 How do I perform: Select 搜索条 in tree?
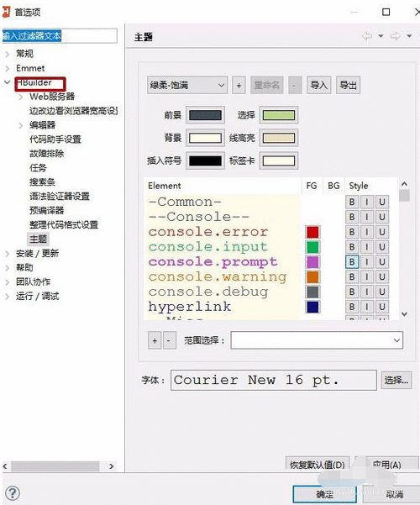point(43,182)
